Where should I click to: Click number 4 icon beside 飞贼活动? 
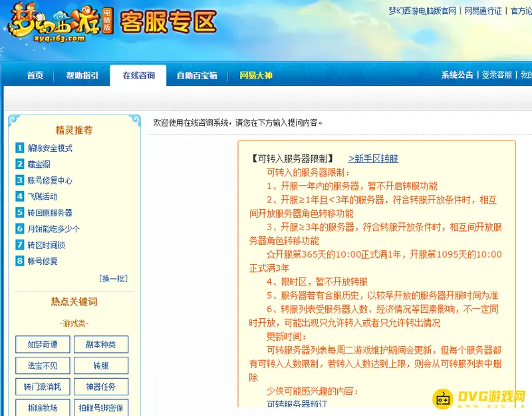click(20, 196)
